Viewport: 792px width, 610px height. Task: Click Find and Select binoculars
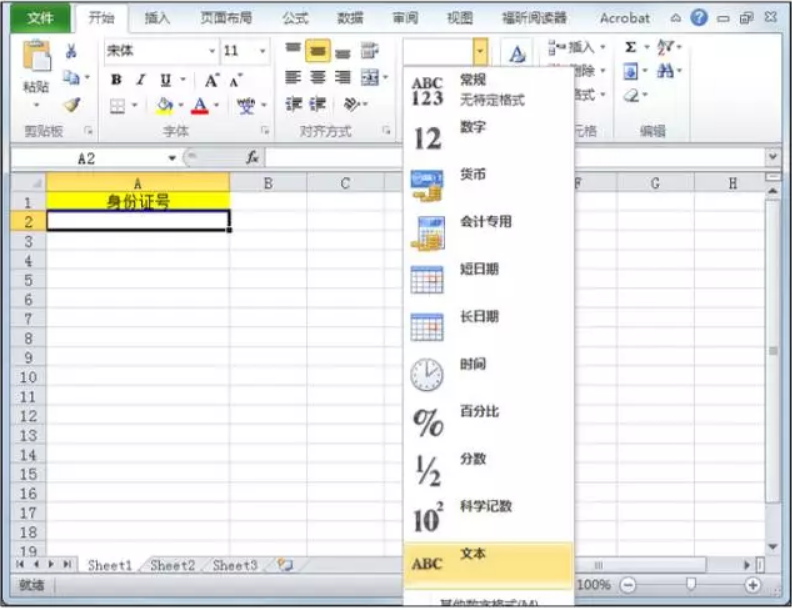(665, 71)
